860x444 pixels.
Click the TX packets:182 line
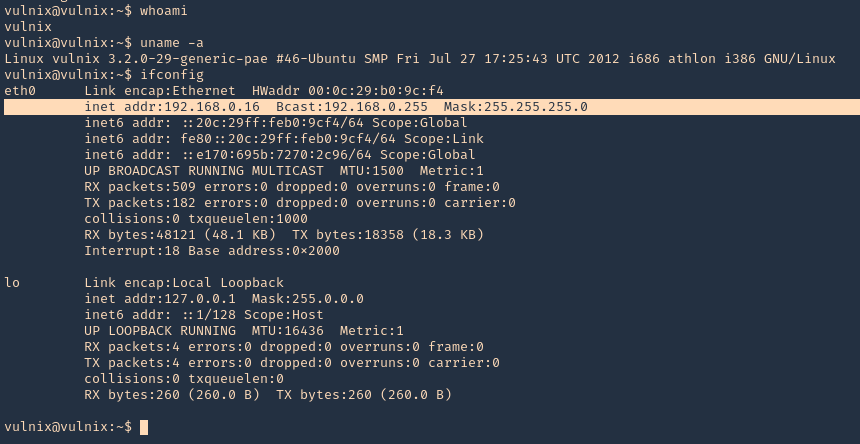[300, 203]
